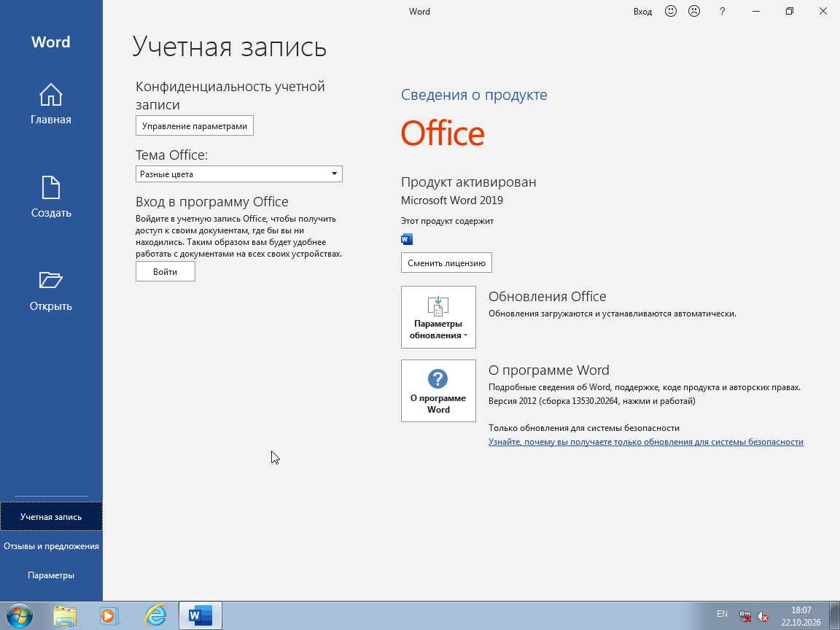Click the Создать new document icon
Viewport: 840px width, 630px height.
pos(51,187)
